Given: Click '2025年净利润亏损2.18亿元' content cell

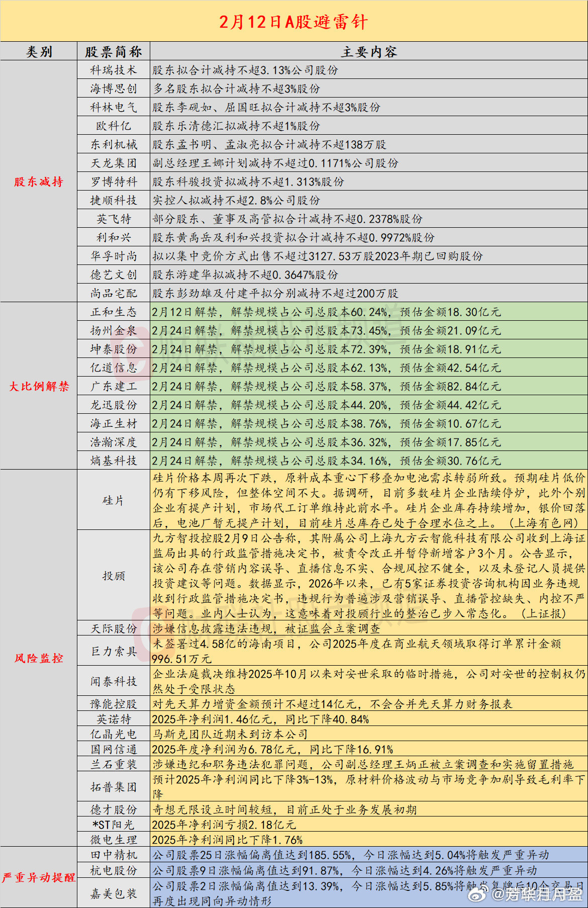Looking at the screenshot, I should click(368, 825).
